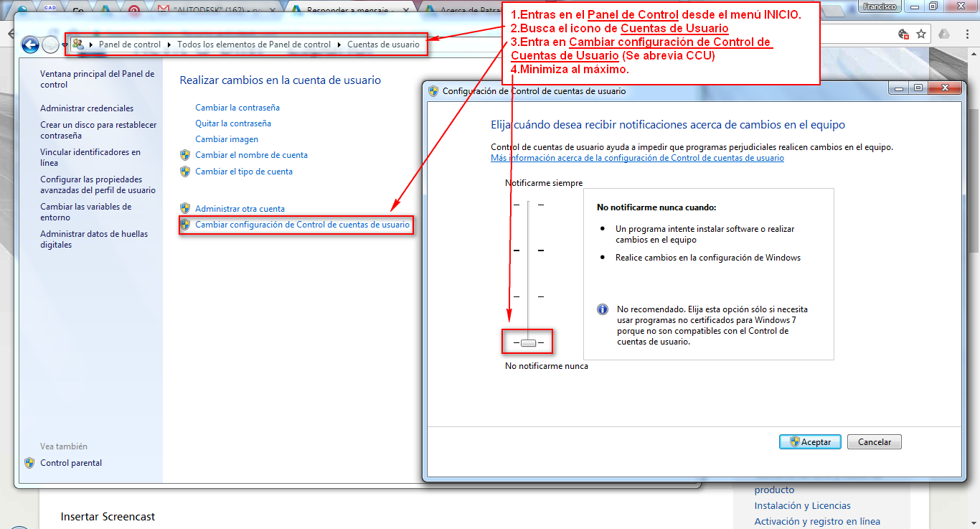Click "Cambiar la contraseña"
The height and width of the screenshot is (529, 980).
pyautogui.click(x=237, y=106)
